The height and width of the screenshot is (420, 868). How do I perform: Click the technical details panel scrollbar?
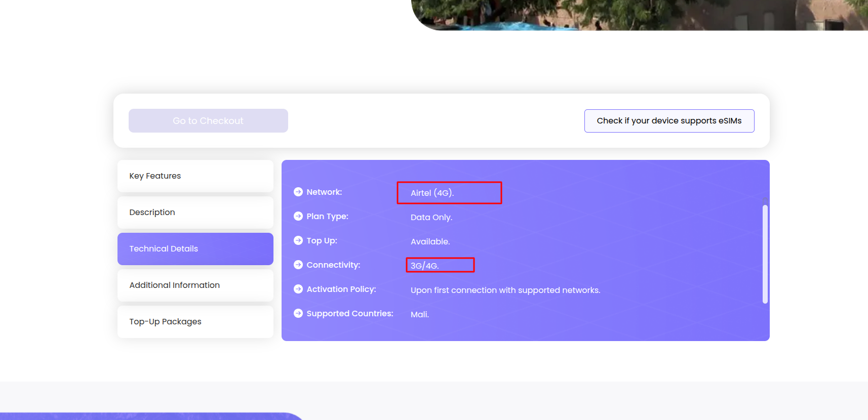(x=765, y=253)
